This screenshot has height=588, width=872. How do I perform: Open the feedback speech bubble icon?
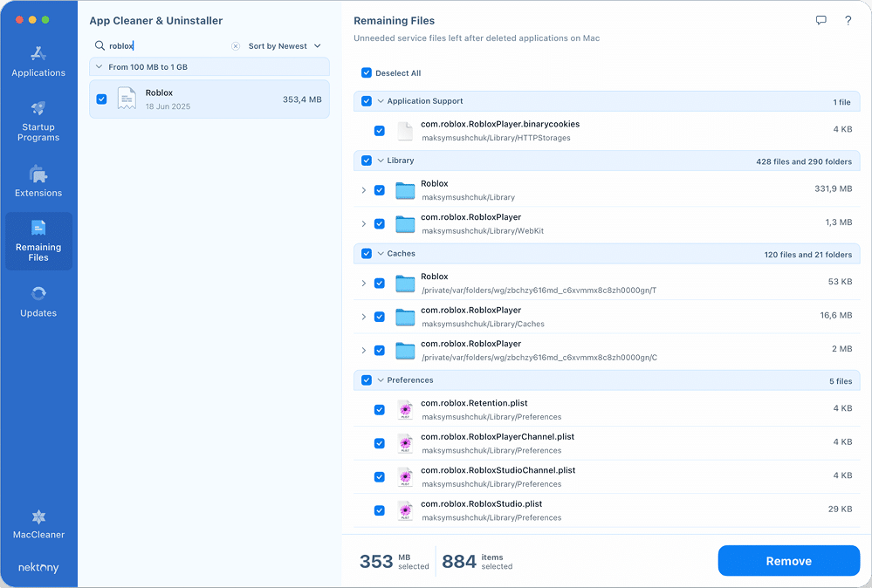point(821,21)
